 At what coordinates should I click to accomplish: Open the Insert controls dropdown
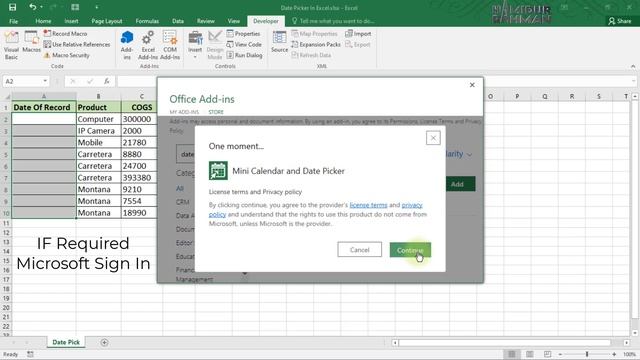(x=195, y=45)
